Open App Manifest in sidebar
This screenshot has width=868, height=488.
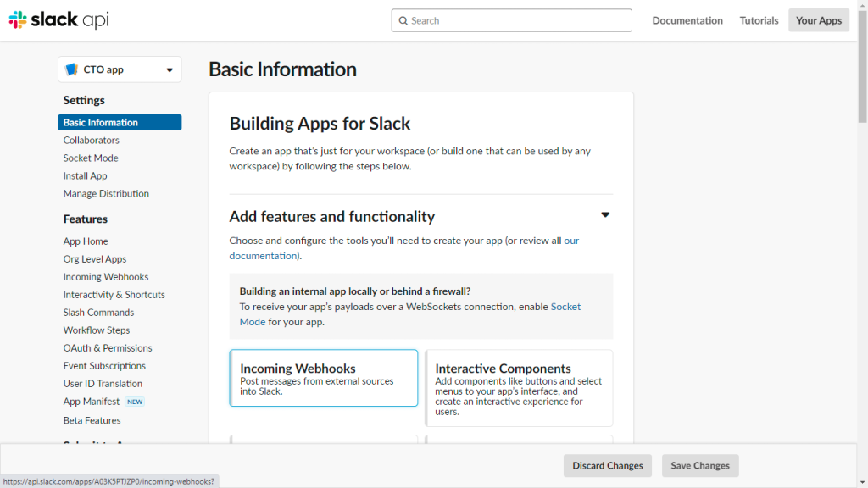click(x=92, y=401)
